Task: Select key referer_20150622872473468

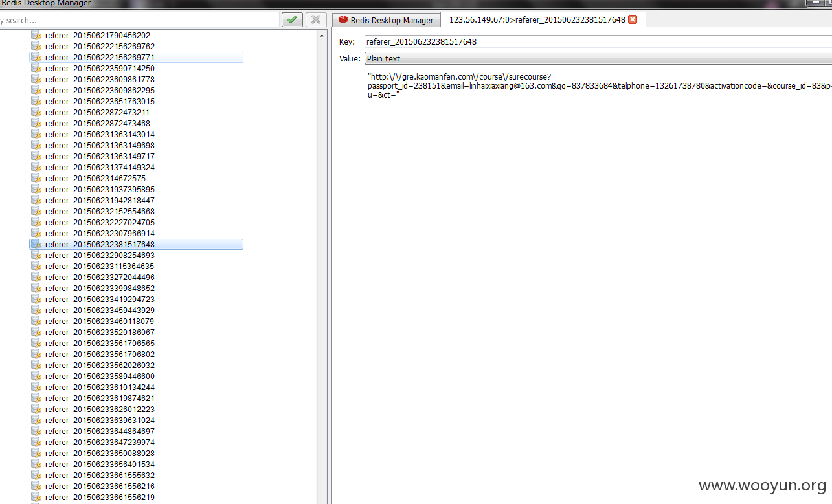Action: [98, 124]
